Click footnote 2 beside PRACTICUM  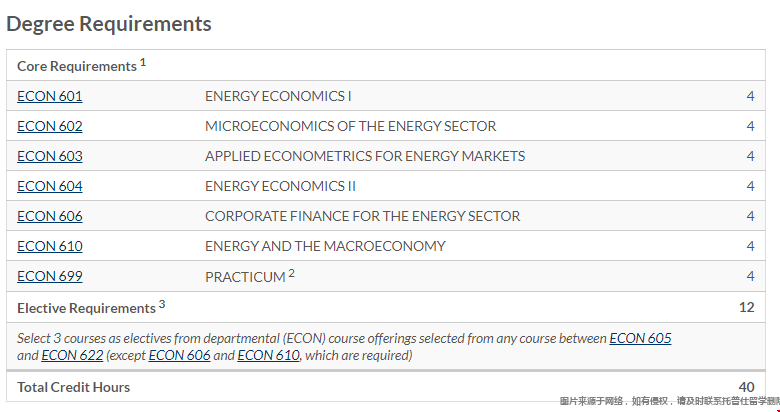click(x=292, y=273)
